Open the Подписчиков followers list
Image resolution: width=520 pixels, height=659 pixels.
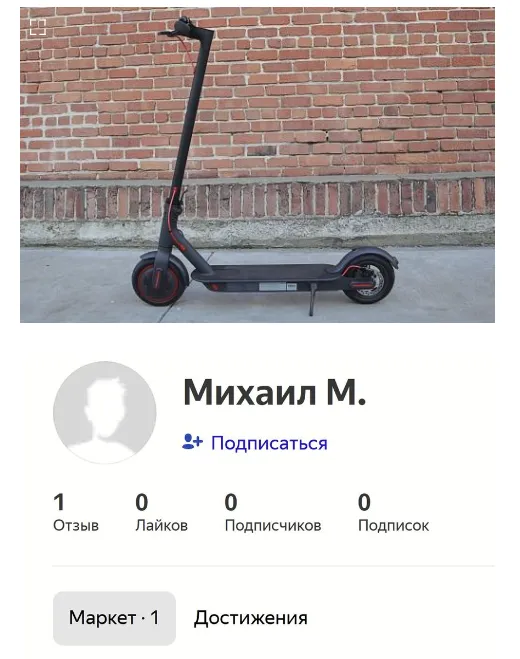(x=273, y=525)
